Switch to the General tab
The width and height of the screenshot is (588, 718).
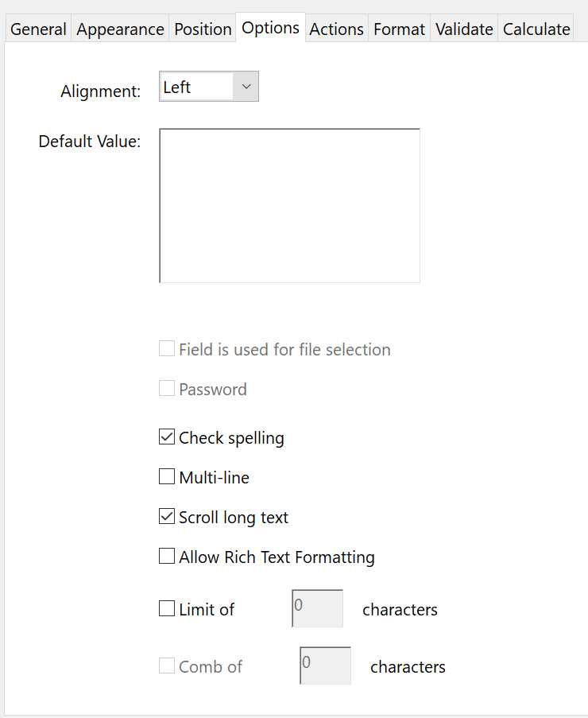click(x=37, y=29)
